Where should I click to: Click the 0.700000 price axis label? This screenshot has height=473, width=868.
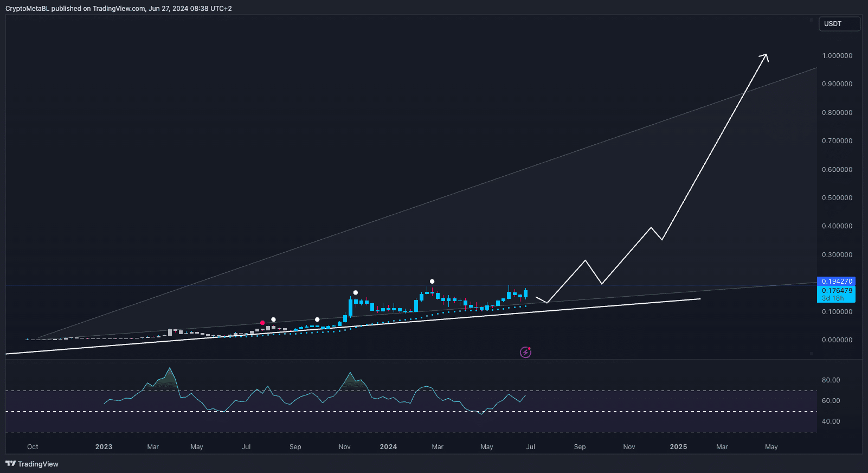point(837,141)
